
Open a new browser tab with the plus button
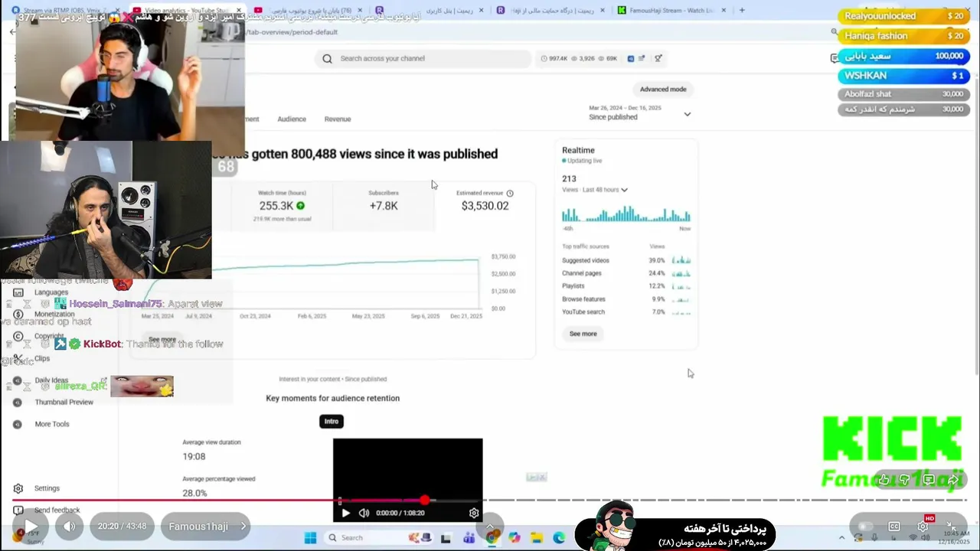(742, 10)
